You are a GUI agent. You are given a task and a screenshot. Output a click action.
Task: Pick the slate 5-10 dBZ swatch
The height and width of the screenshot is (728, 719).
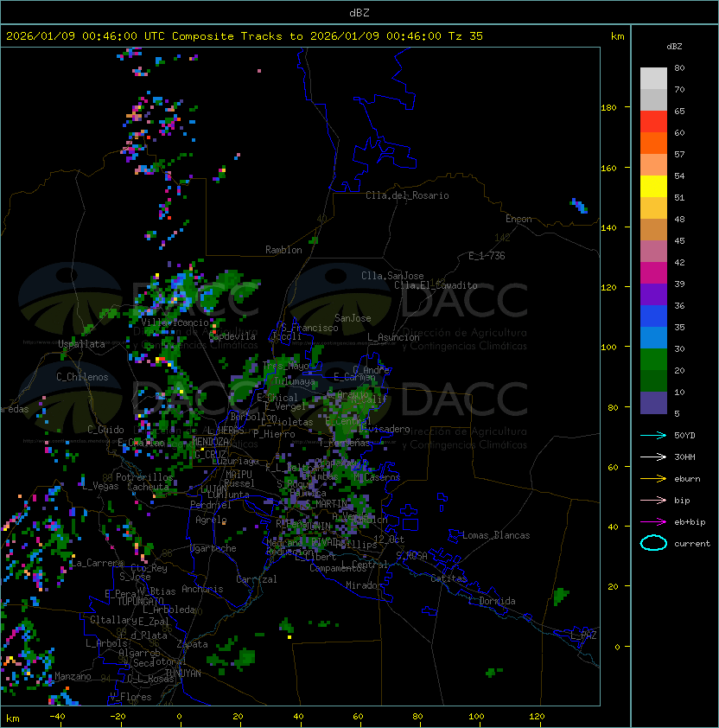[x=653, y=403]
